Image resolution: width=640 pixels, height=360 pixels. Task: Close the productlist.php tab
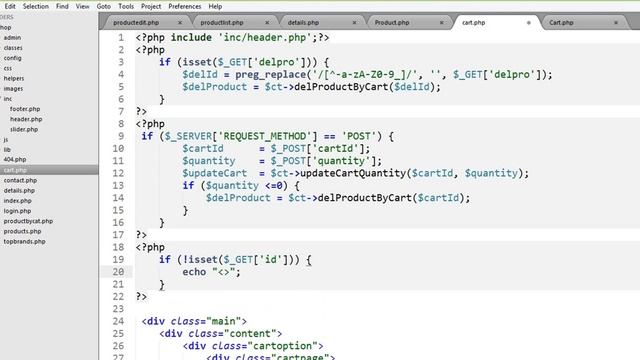pos(267,23)
